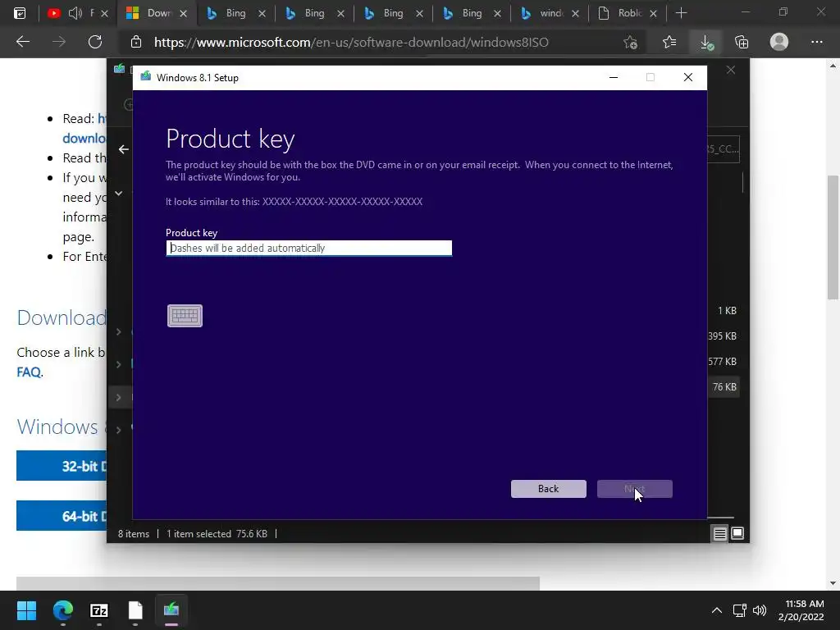Minimize the Windows 8.1 Setup window

pyautogui.click(x=614, y=78)
